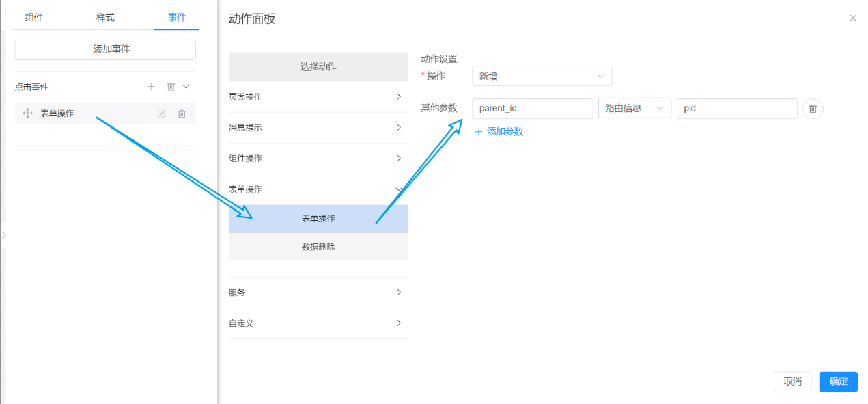Viewport: 868px width, 404px height.
Task: Collapse the 点击事件 section chevron
Action: (186, 87)
